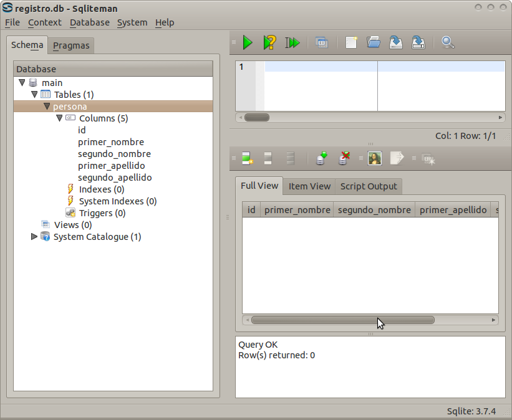Toggle the BLOB image preview icon
512x420 pixels.
(374, 159)
